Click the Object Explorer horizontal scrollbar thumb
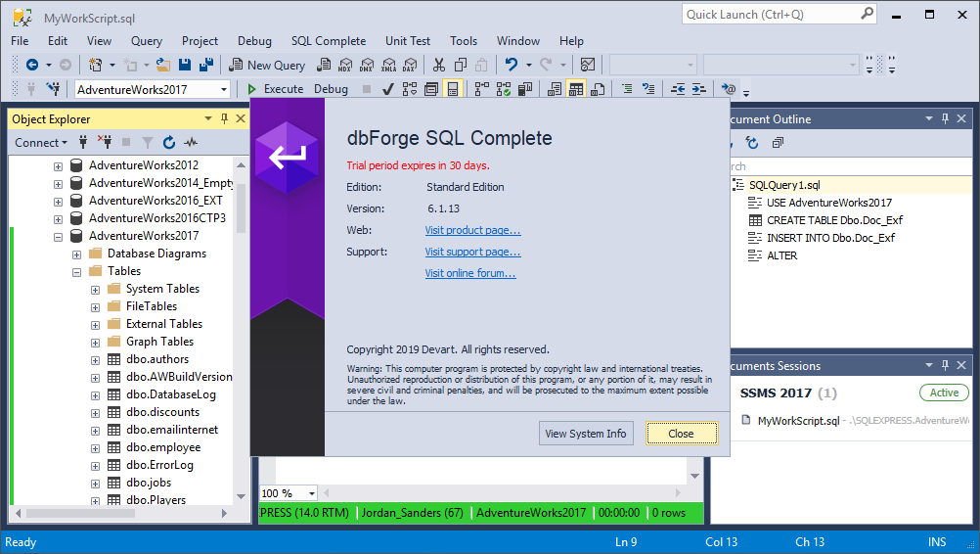The width and height of the screenshot is (980, 554). pyautogui.click(x=80, y=513)
